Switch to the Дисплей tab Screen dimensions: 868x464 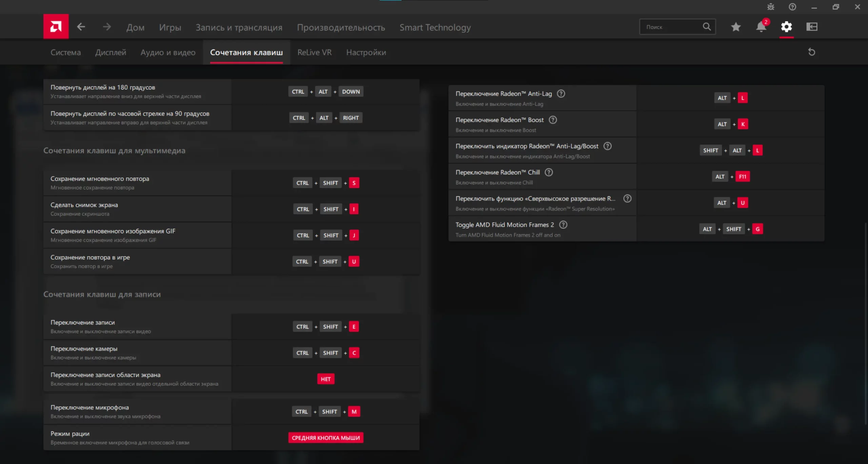pos(111,53)
